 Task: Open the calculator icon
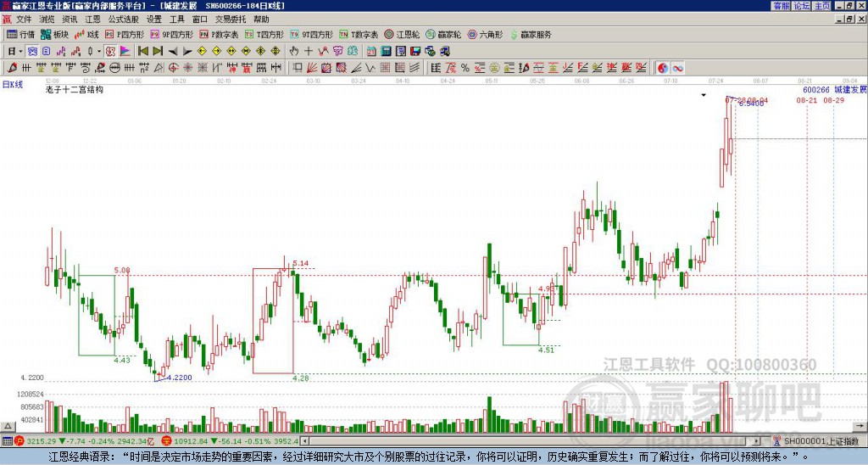[386, 52]
